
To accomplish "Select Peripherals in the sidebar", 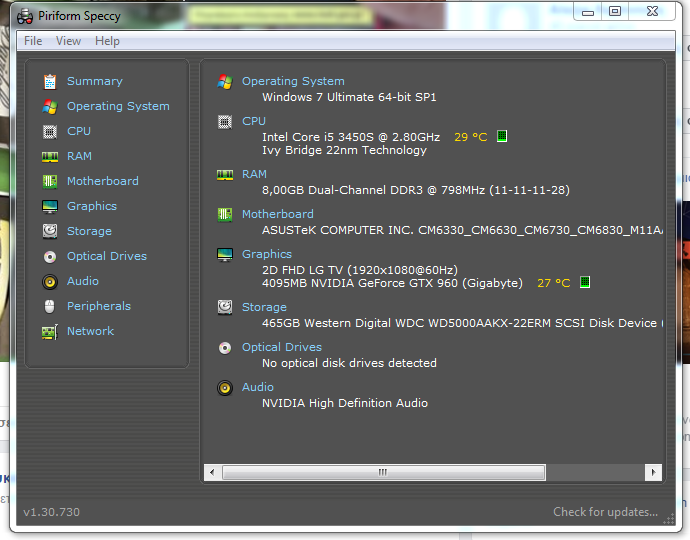I will click(x=99, y=306).
